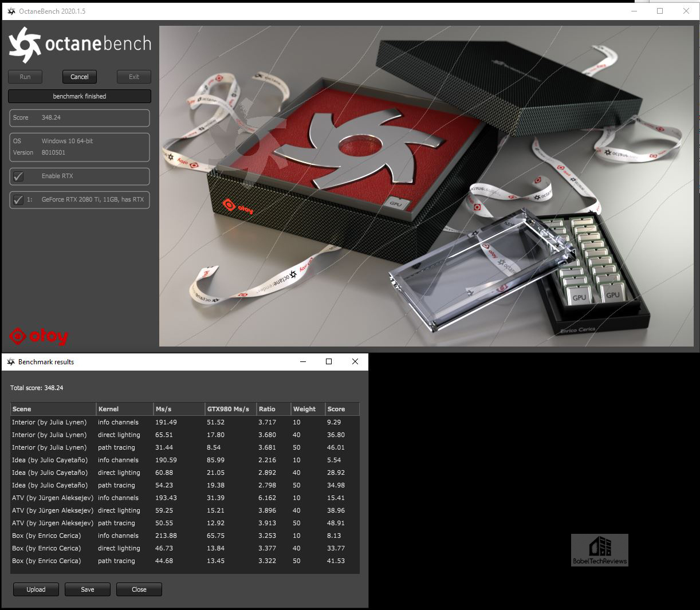Select the Box info channels row
Screen dimensions: 700x610
[x=185, y=536]
